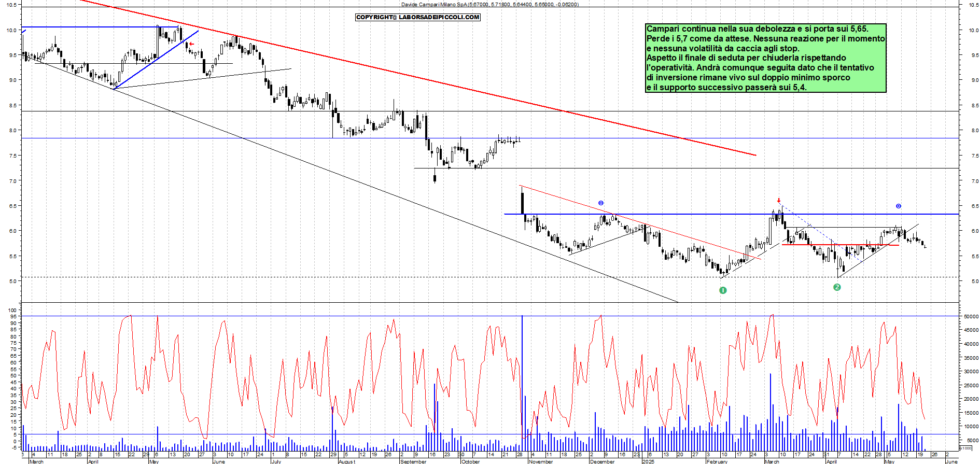Click the COPYRIGHT@ LABORSADEIPICCOLI.COM label

click(418, 17)
